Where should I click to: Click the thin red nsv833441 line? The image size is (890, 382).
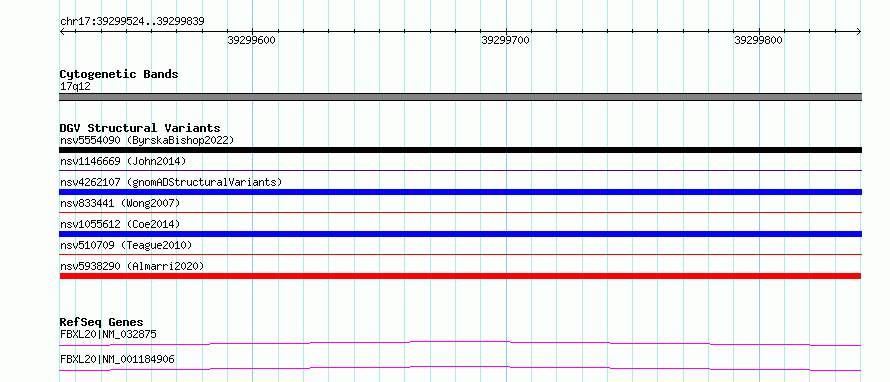[x=461, y=212]
